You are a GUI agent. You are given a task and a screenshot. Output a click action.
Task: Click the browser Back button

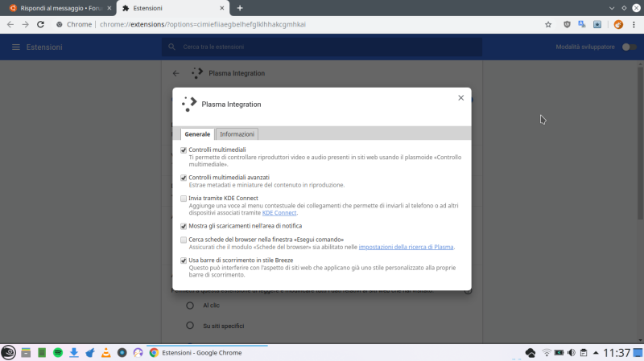(x=10, y=24)
